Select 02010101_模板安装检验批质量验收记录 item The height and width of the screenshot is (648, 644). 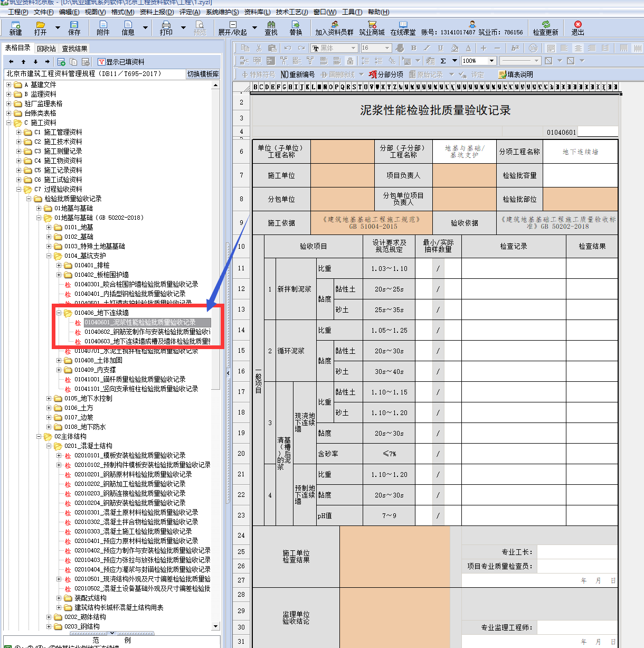[130, 455]
